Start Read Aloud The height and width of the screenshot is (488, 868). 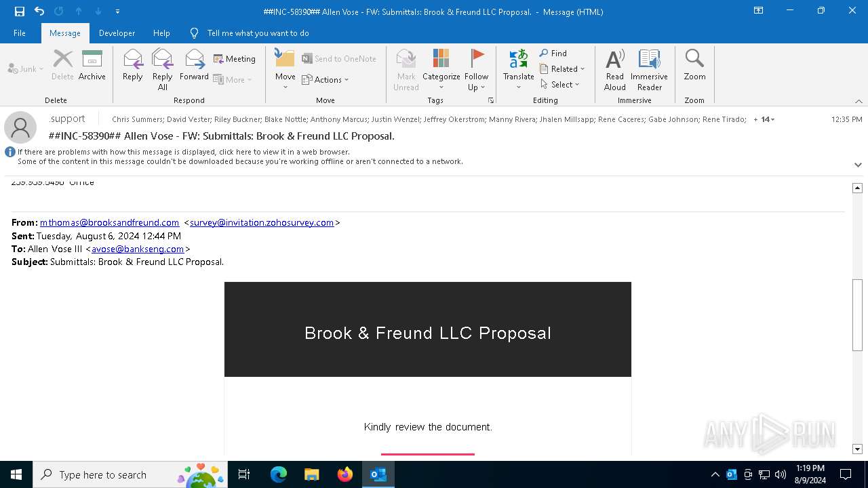[615, 70]
